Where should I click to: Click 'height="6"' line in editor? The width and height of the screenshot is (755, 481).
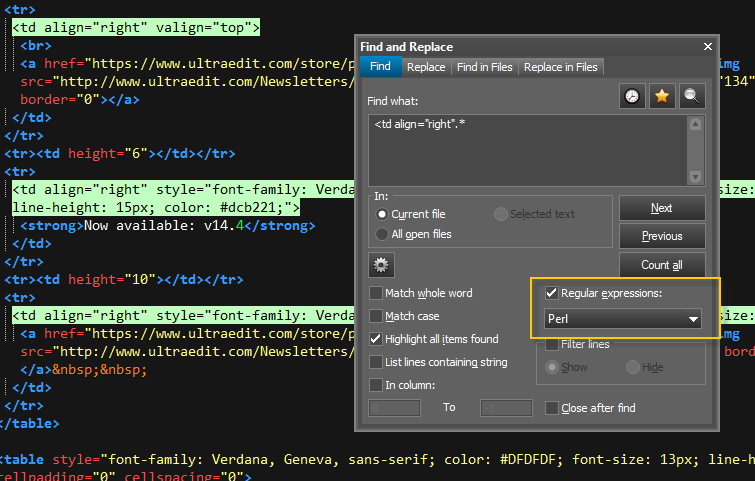(120, 154)
